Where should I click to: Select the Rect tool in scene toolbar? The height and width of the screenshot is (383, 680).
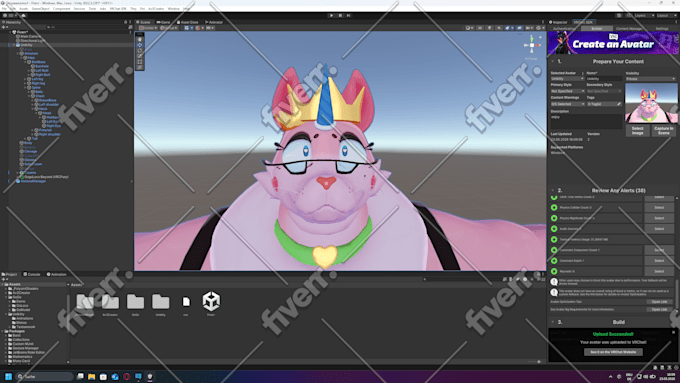click(140, 62)
